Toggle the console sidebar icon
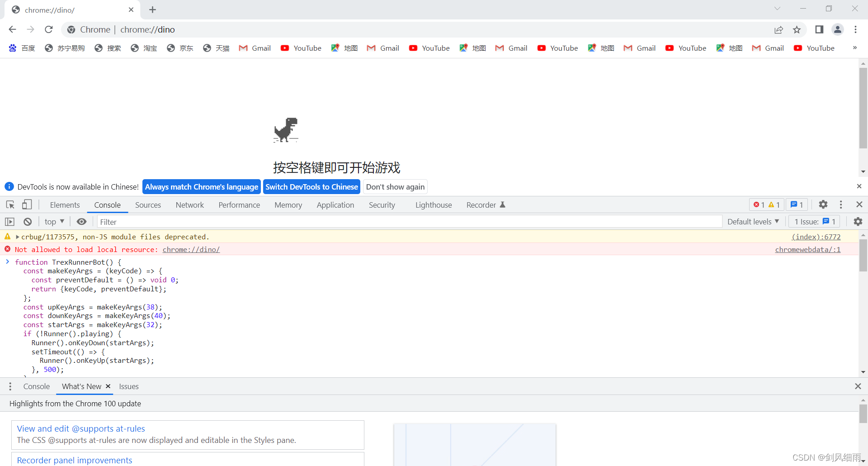The height and width of the screenshot is (466, 868). pos(10,222)
